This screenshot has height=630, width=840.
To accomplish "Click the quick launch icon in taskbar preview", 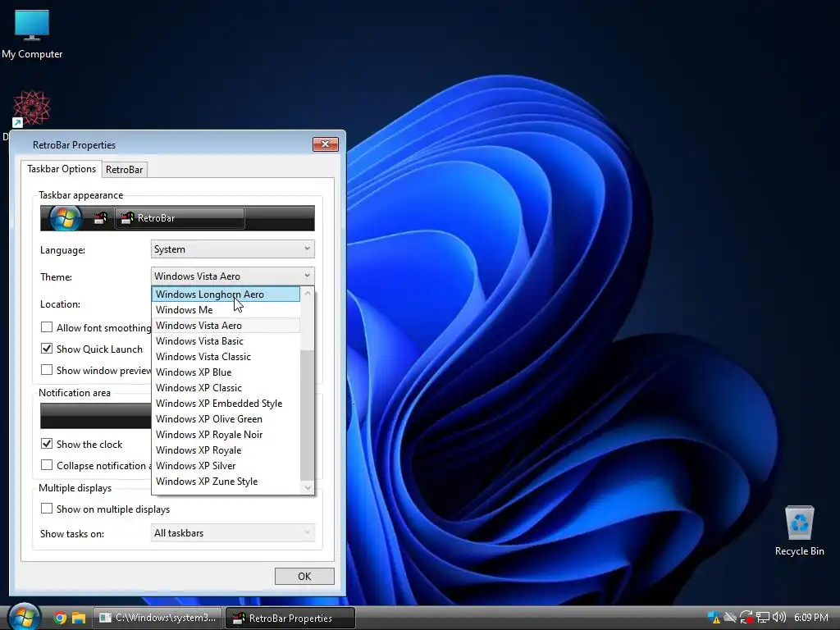I will point(100,218).
